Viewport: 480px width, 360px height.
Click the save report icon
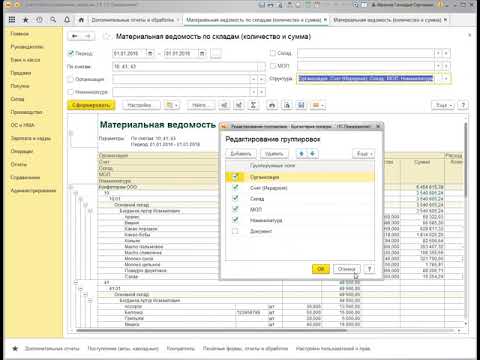point(301,105)
